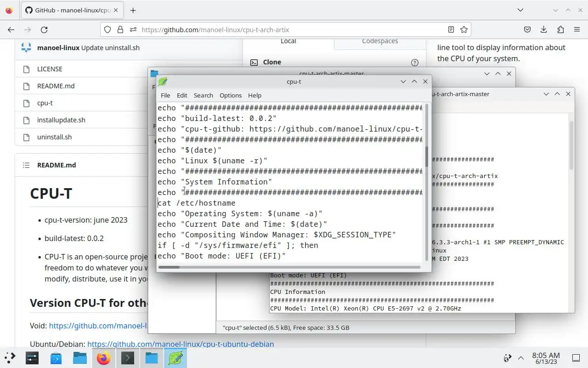Reload the GitHub page

(x=44, y=29)
